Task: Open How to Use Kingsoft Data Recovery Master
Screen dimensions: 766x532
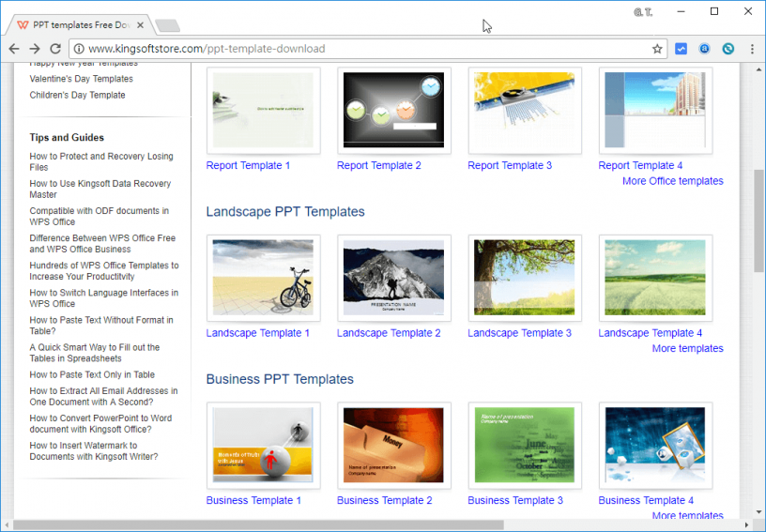Action: [100, 189]
